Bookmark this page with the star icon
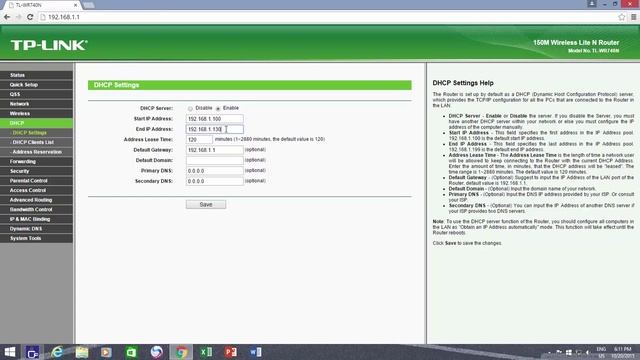Image resolution: width=640 pixels, height=360 pixels. (x=621, y=17)
